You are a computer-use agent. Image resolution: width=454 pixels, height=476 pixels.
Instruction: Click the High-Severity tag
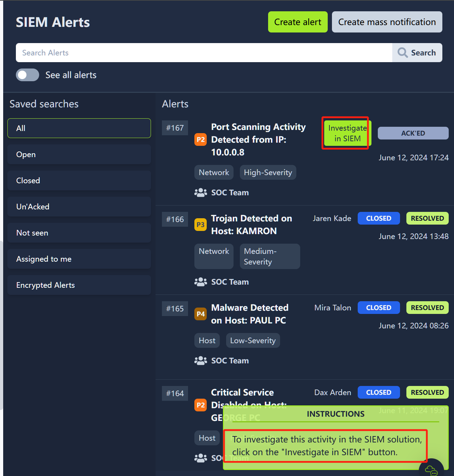pos(268,172)
